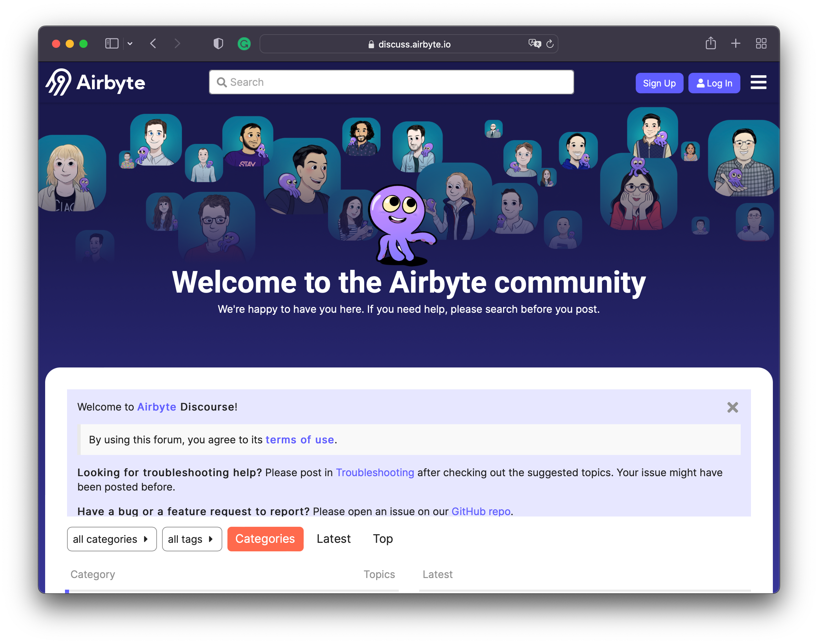Open the privacy shield icon

click(x=218, y=44)
